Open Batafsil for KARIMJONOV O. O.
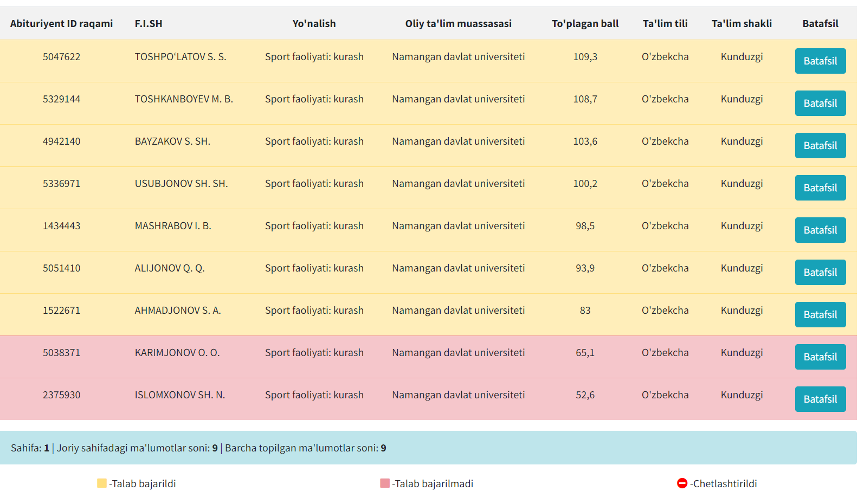 tap(820, 357)
